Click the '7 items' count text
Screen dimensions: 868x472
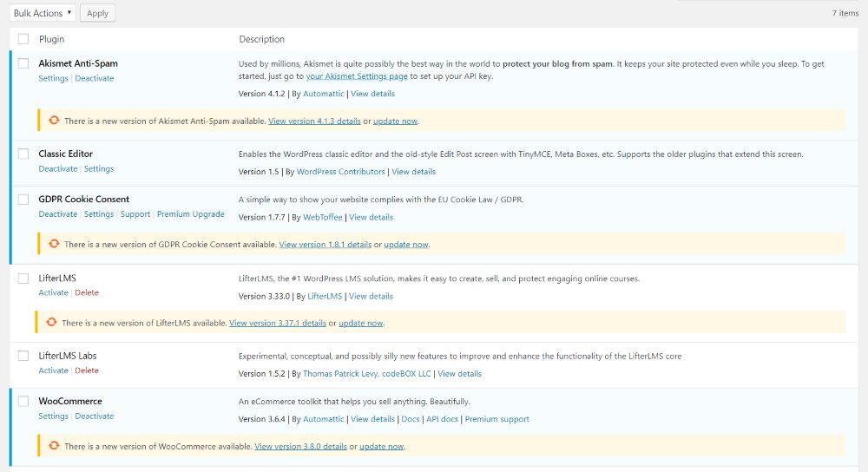[845, 13]
